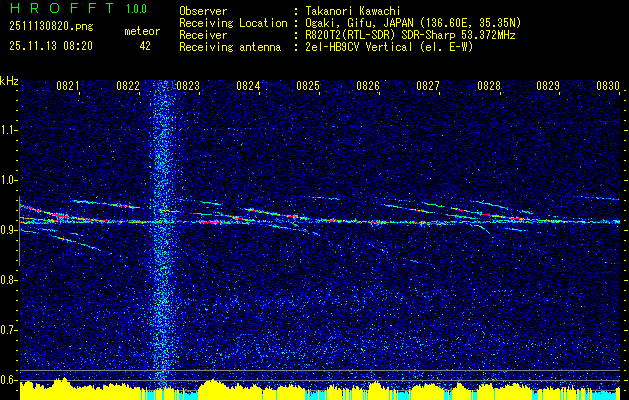Viewport: 629px width, 400px height.
Task: Click the 0828 time marker
Action: tap(489, 85)
